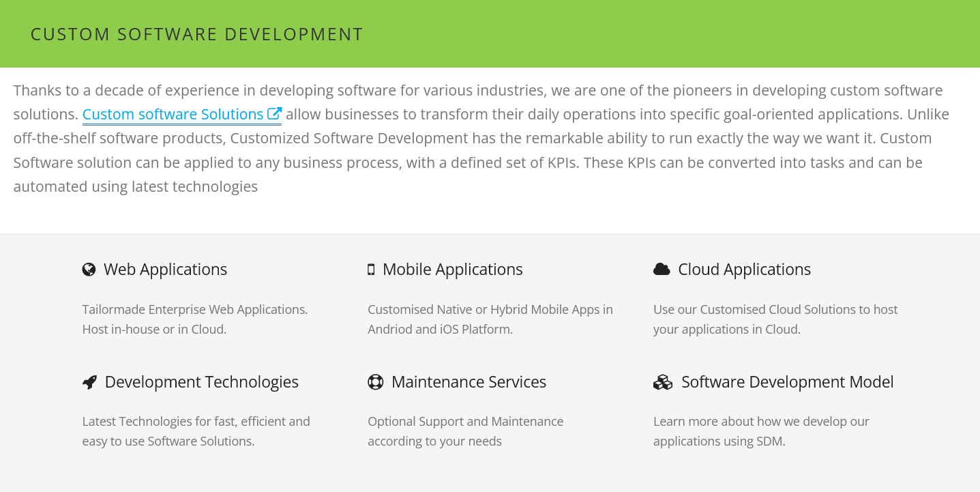Click the Cloud Applications heading

[x=744, y=269]
